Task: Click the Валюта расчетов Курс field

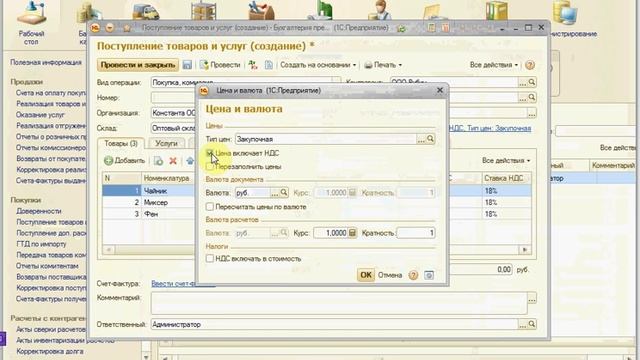Action: [x=331, y=233]
